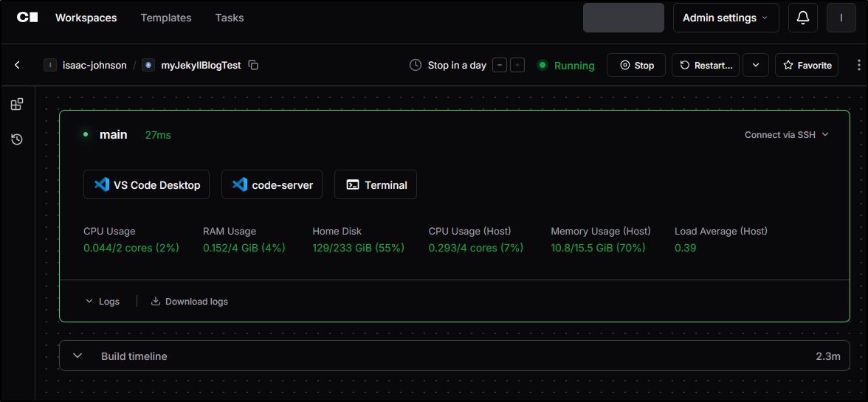This screenshot has height=402, width=868.
Task: Go back using the left arrow
Action: (x=17, y=65)
